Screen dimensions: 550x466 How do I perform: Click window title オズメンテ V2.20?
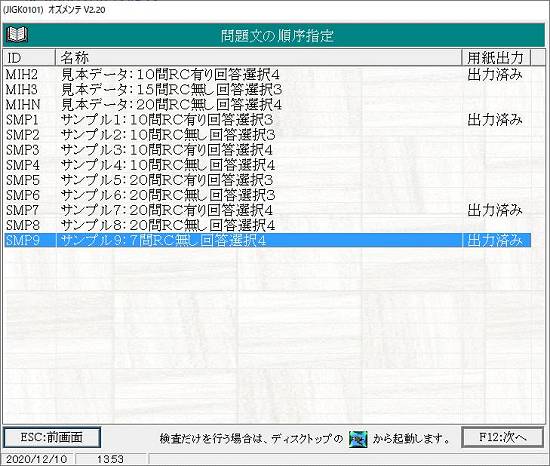[x=76, y=10]
